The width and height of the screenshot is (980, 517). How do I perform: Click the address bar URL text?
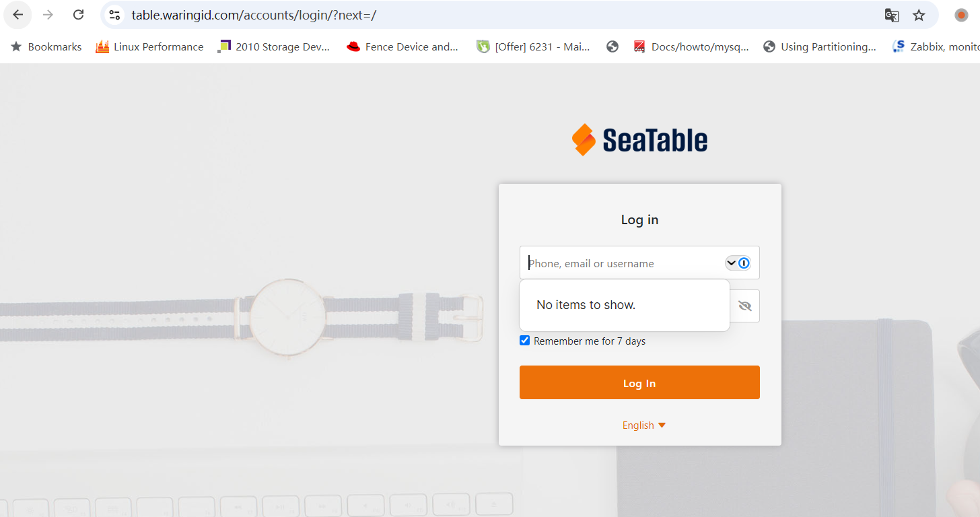pos(254,15)
